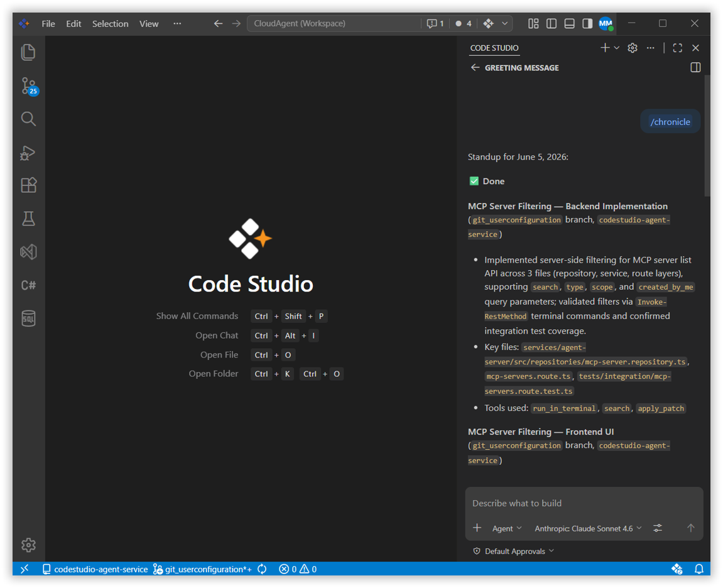Open the Selection menu

[110, 23]
